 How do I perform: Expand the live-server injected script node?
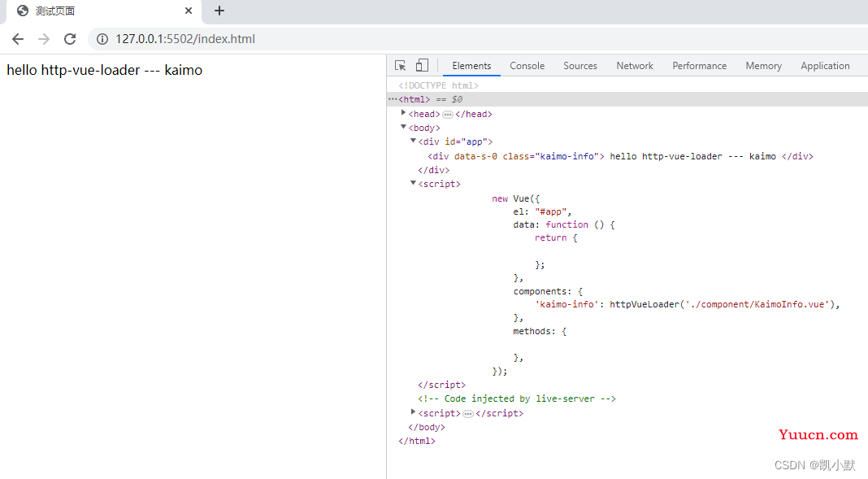pos(413,412)
